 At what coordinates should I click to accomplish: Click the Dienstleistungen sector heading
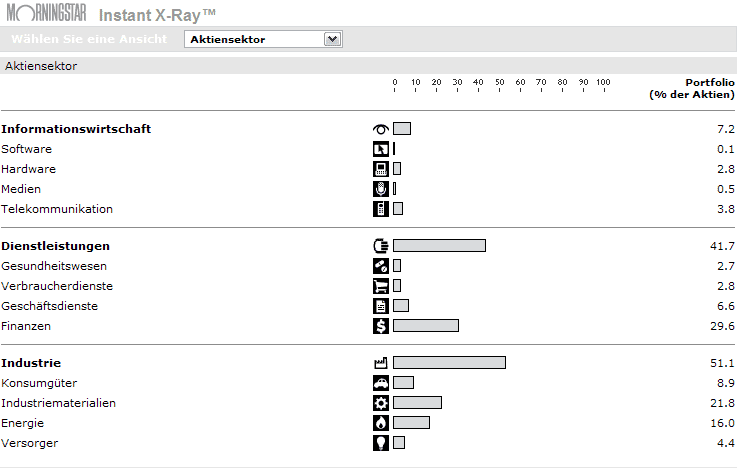pos(56,246)
